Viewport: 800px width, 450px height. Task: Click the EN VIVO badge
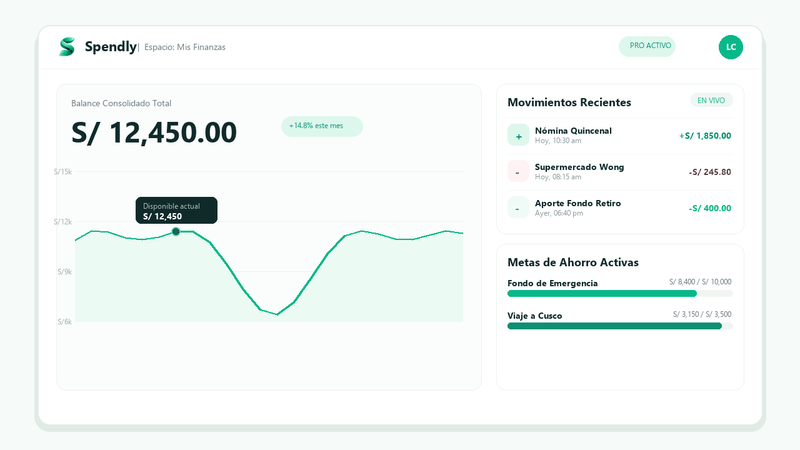[x=711, y=101]
